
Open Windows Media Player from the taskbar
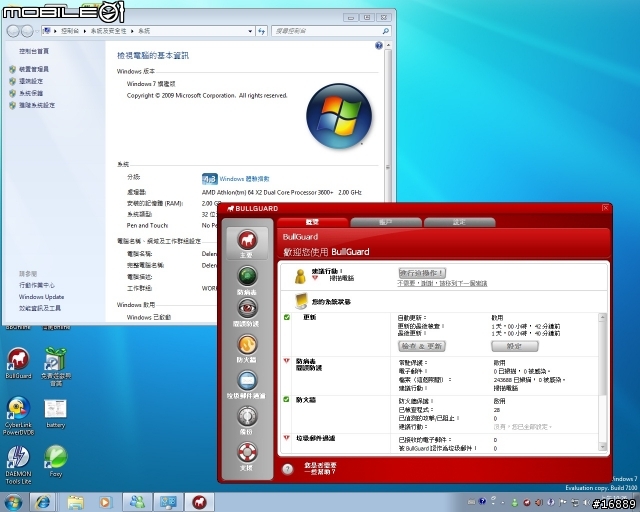[x=105, y=502]
